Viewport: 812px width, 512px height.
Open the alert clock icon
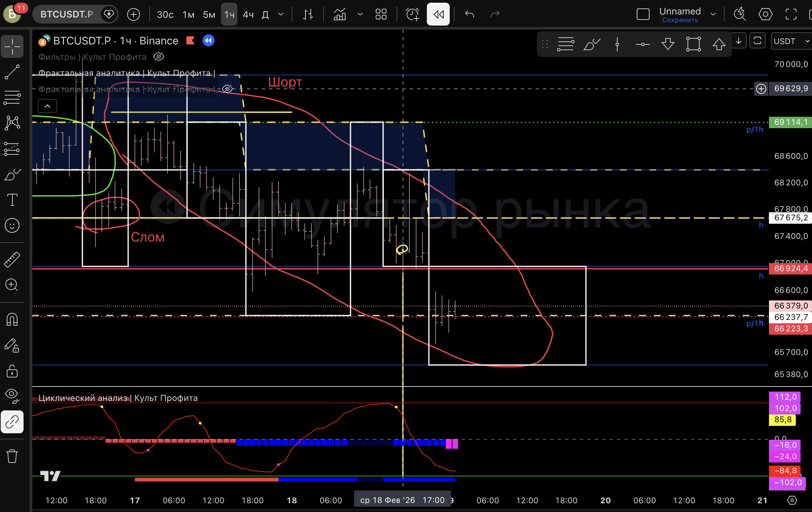[412, 14]
